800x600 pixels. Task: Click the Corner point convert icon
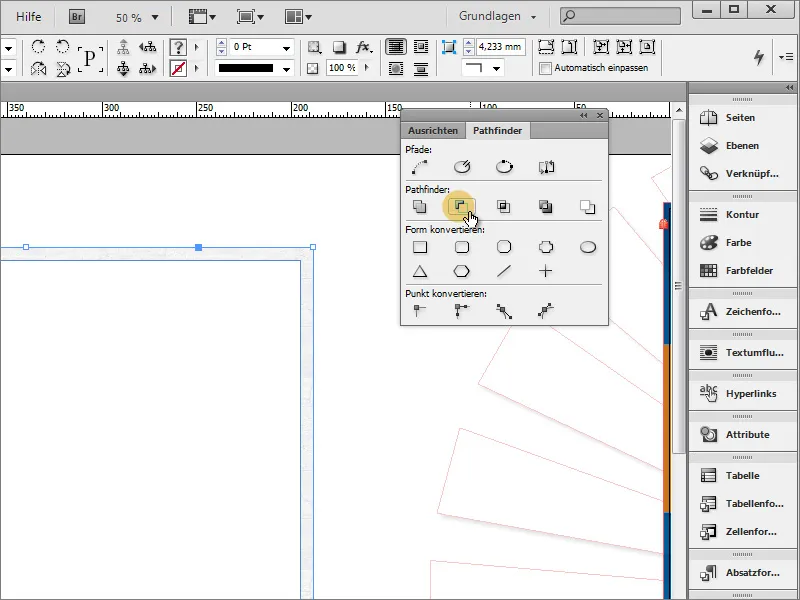tap(462, 310)
